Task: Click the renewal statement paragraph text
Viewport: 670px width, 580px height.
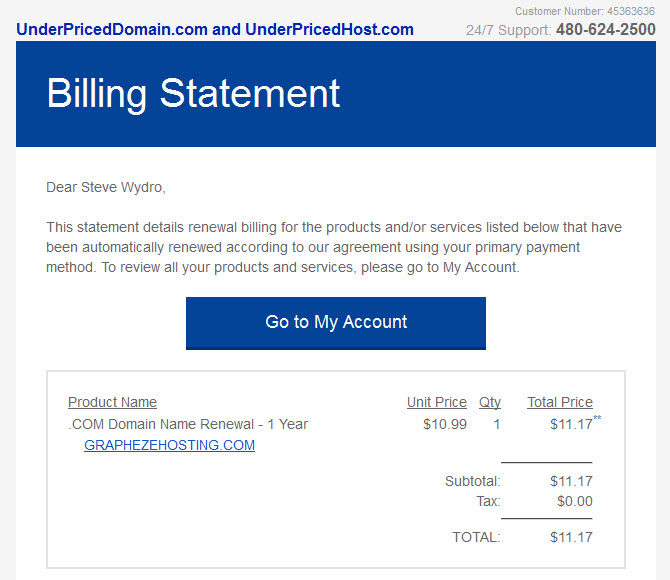Action: click(334, 247)
